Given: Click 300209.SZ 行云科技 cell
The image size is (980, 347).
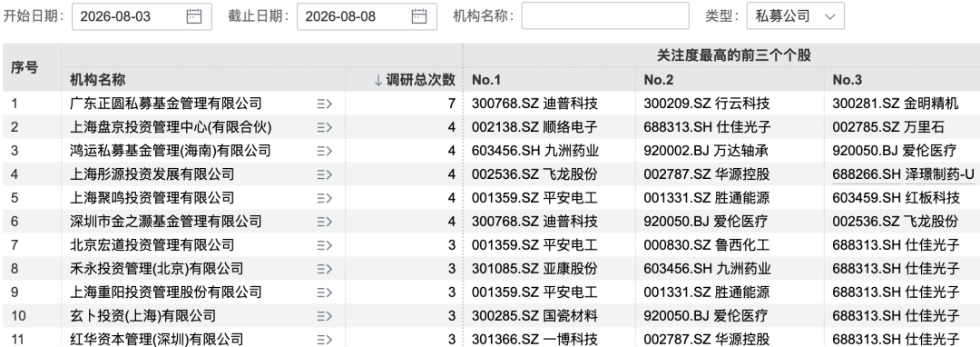Looking at the screenshot, I should (x=707, y=104).
